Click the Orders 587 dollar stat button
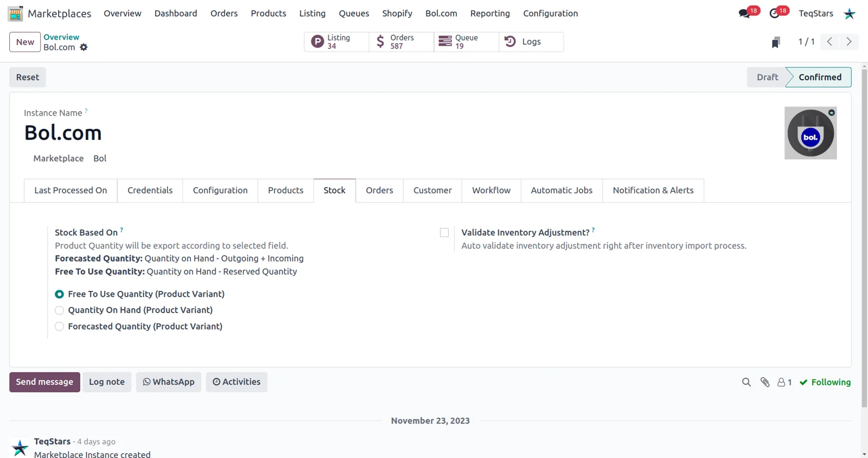Image resolution: width=868 pixels, height=458 pixels. click(x=401, y=42)
